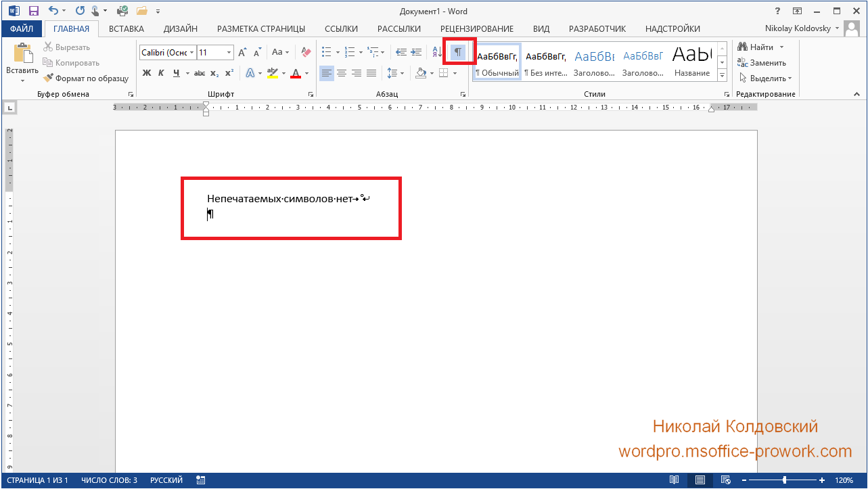Click the zoom slider handle
Screen dimensions: 868x489
click(x=785, y=480)
